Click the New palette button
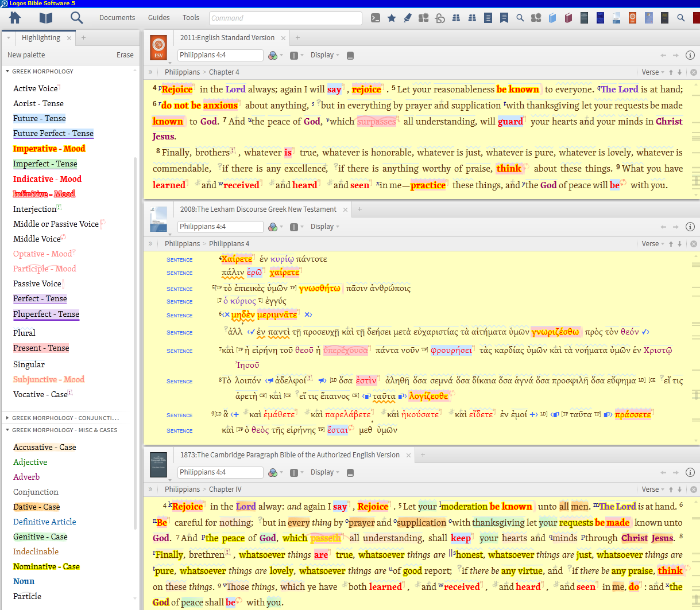 pyautogui.click(x=26, y=55)
